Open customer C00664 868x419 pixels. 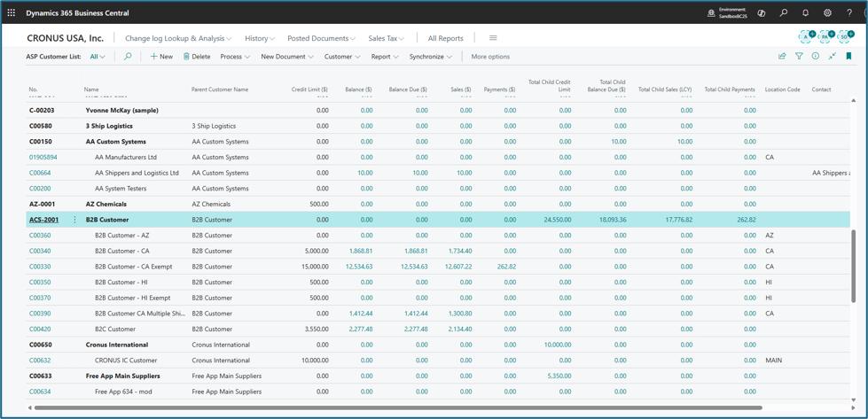[40, 173]
